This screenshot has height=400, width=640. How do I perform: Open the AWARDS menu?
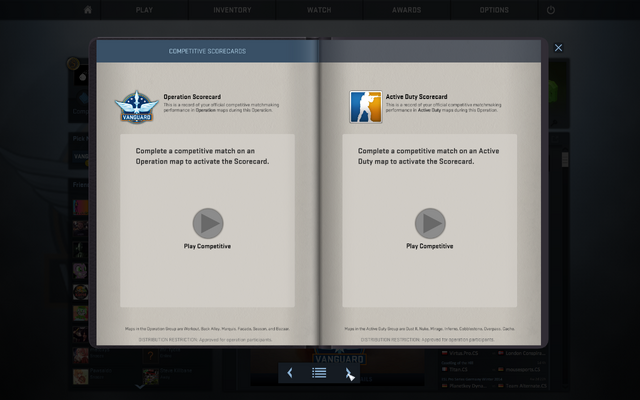407,10
